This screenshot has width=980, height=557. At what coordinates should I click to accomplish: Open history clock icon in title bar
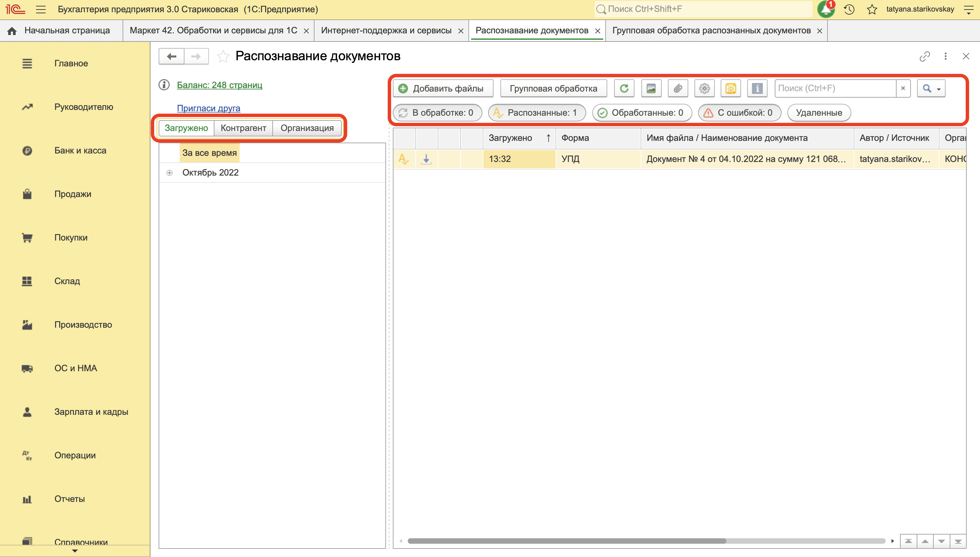849,9
